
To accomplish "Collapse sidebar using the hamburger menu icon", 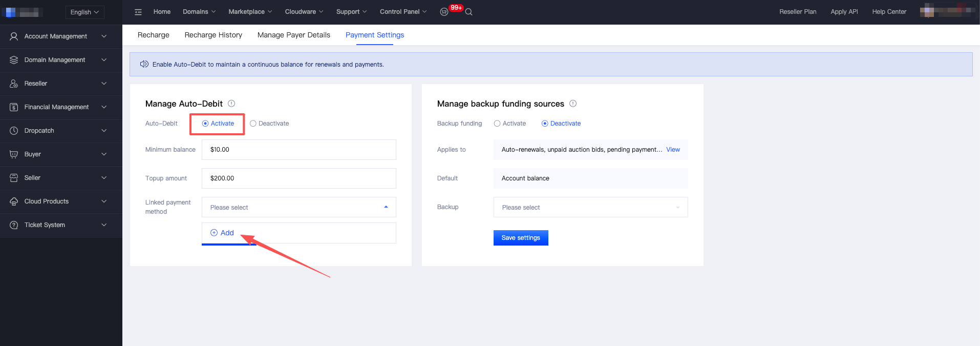I will [x=138, y=12].
